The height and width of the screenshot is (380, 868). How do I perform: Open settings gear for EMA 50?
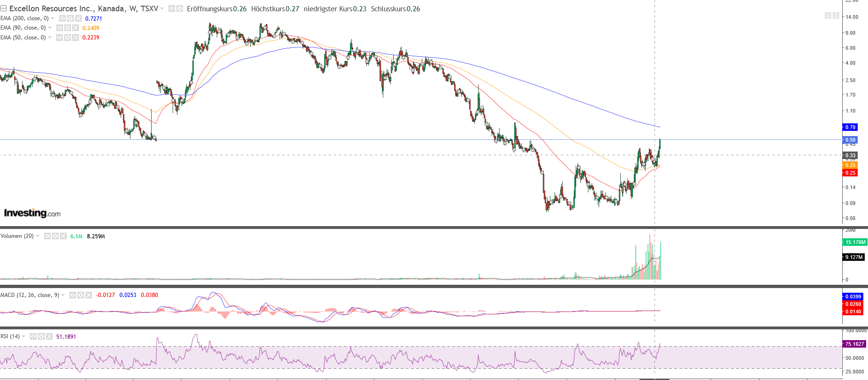[68, 38]
